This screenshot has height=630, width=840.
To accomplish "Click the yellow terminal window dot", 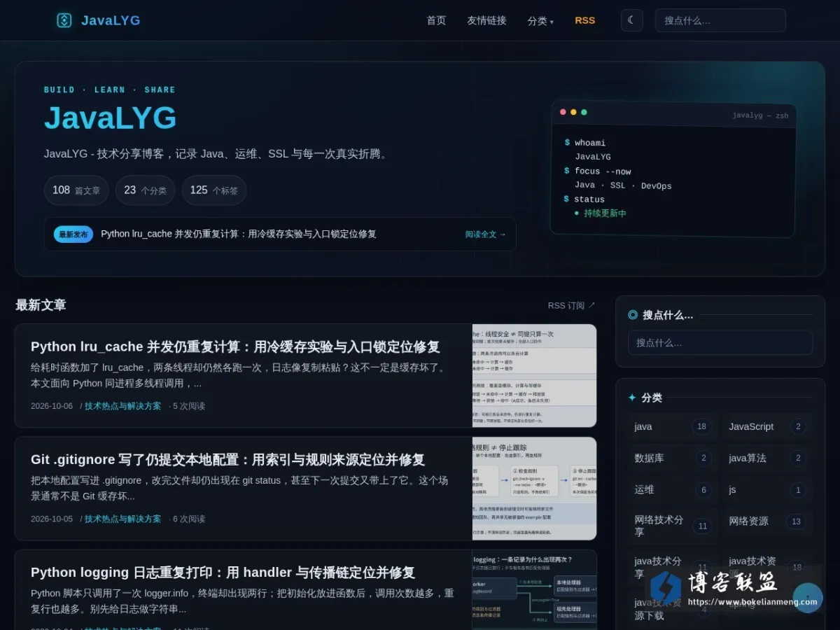I will point(573,112).
